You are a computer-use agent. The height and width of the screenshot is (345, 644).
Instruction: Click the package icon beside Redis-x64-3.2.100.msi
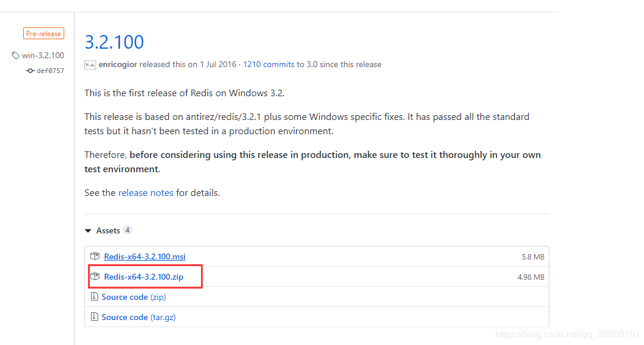point(95,256)
